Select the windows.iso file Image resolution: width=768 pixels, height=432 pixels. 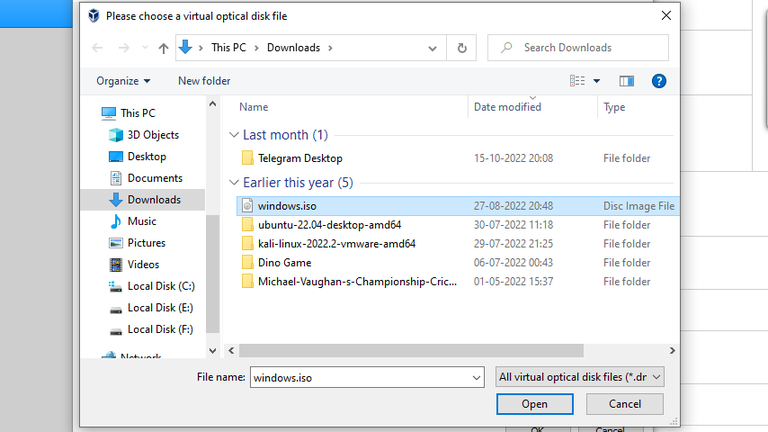[287, 206]
